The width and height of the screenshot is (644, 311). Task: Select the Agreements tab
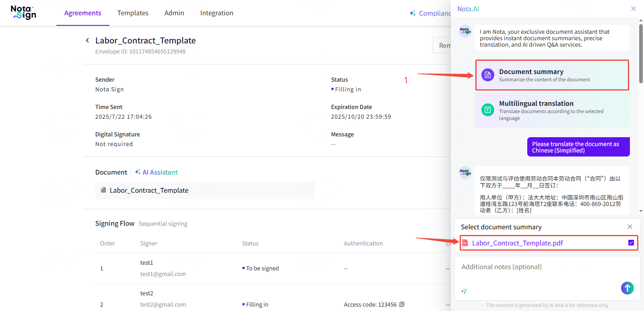click(83, 13)
